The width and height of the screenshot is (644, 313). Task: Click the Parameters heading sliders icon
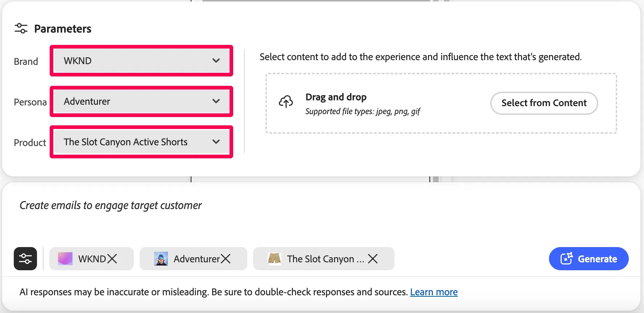pyautogui.click(x=21, y=28)
